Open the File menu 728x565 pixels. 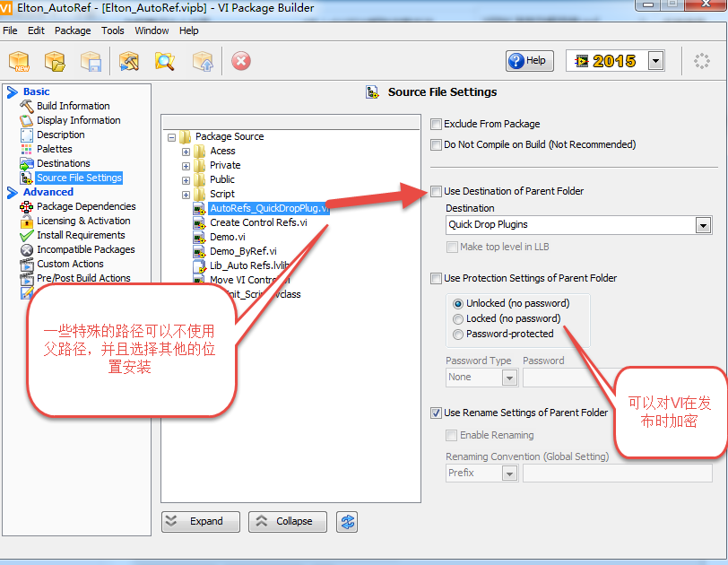tap(10, 30)
